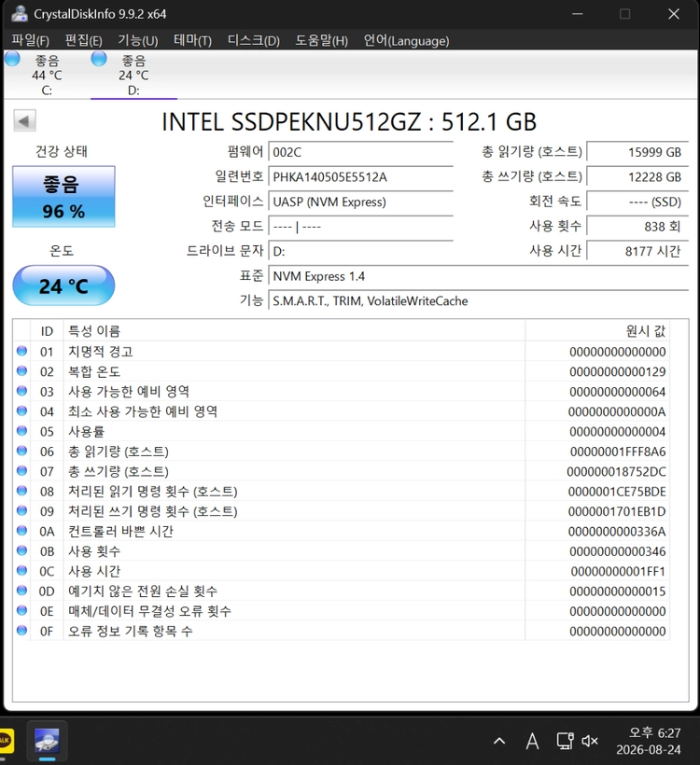Click the 특성 이름 column header
Image resolution: width=700 pixels, height=765 pixels.
294,331
